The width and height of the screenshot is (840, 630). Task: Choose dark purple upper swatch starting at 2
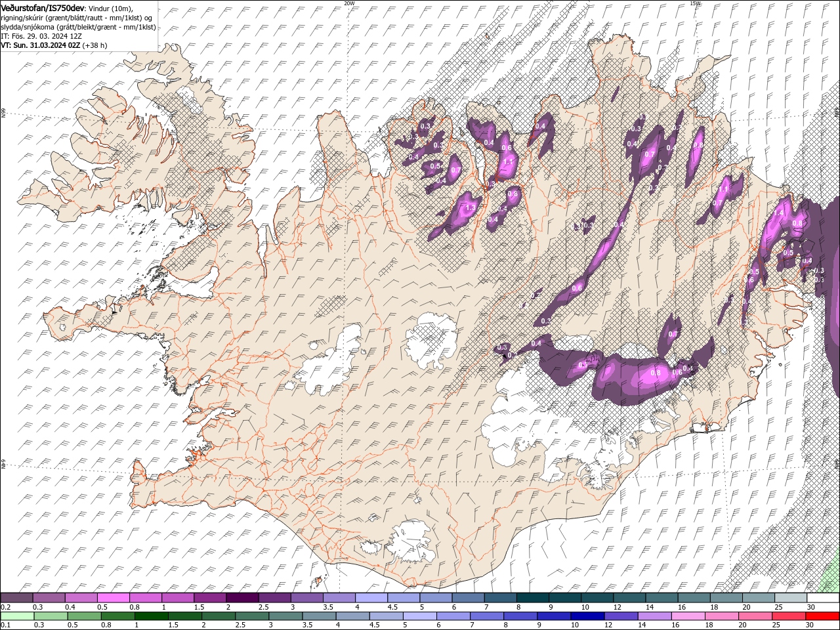point(241,598)
